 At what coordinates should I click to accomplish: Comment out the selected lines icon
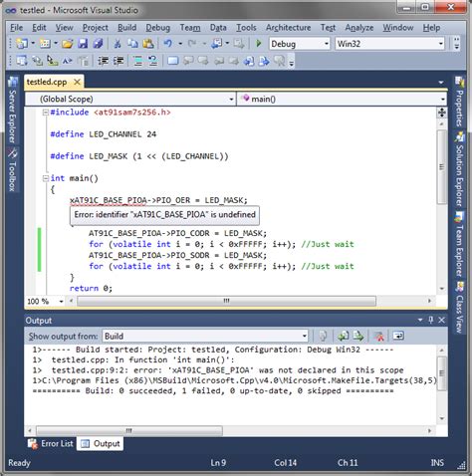pos(137,61)
